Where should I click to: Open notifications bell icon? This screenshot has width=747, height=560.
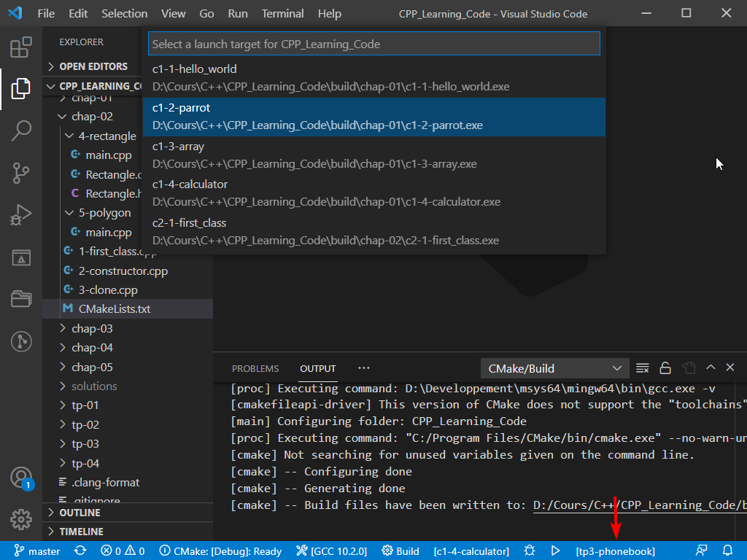727,551
